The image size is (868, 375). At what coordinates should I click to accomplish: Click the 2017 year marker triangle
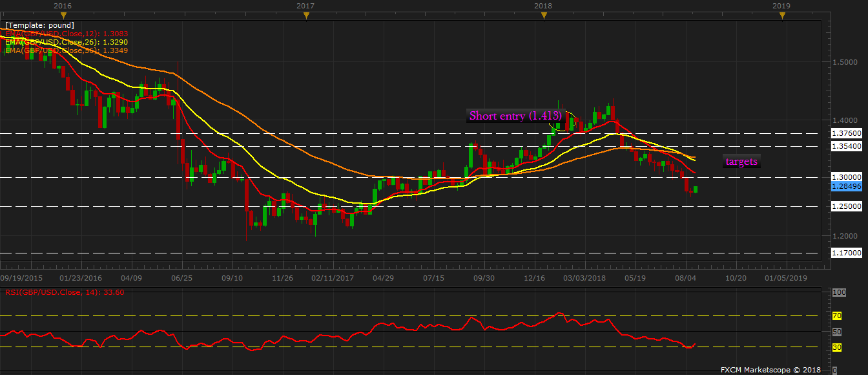[x=305, y=16]
